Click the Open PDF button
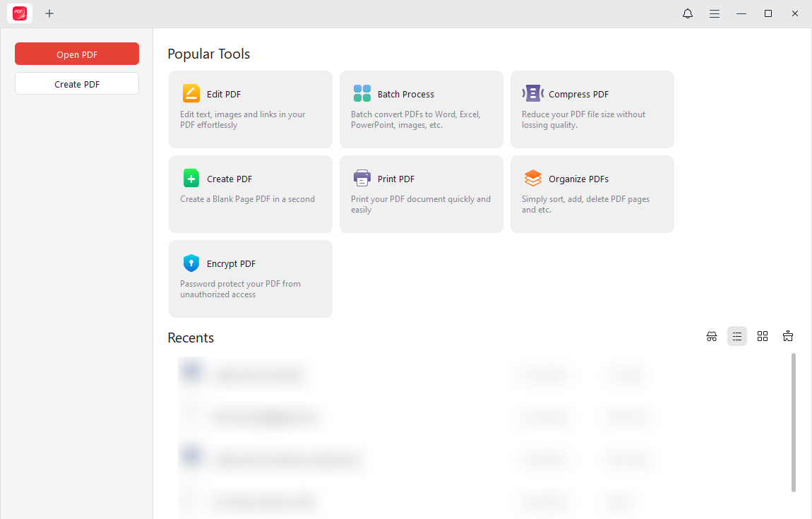812x519 pixels. [76, 54]
